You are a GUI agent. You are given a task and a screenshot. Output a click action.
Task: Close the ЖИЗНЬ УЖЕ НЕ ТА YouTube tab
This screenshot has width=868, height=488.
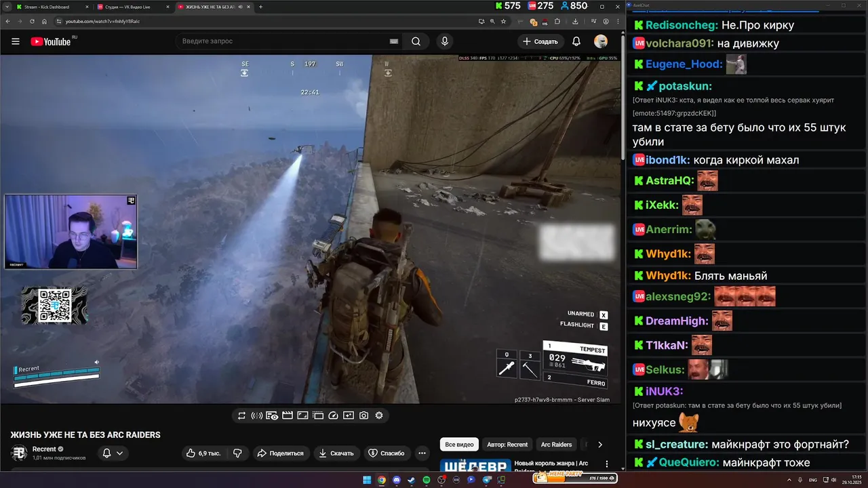point(249,7)
